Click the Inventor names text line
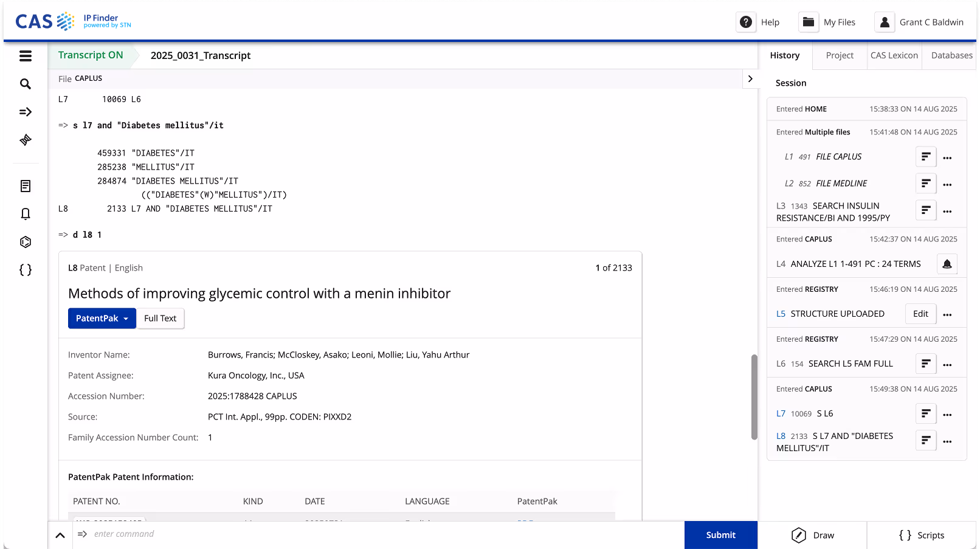The image size is (980, 549). coord(339,355)
